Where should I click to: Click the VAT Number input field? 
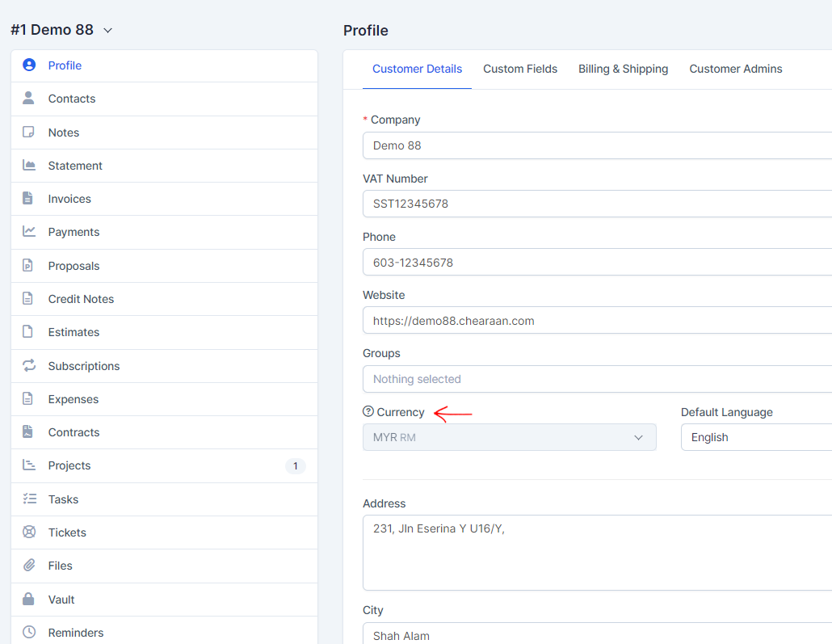(x=598, y=204)
